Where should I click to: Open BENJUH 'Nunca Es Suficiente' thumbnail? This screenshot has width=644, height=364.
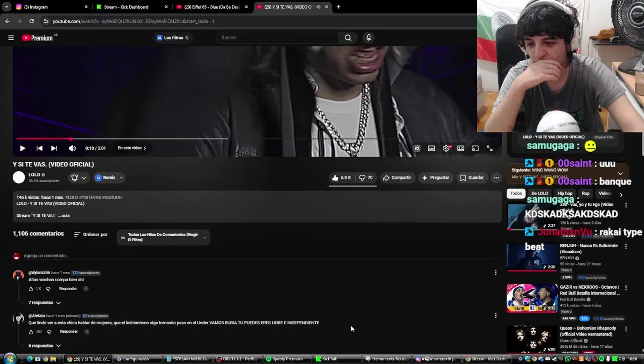(x=532, y=257)
